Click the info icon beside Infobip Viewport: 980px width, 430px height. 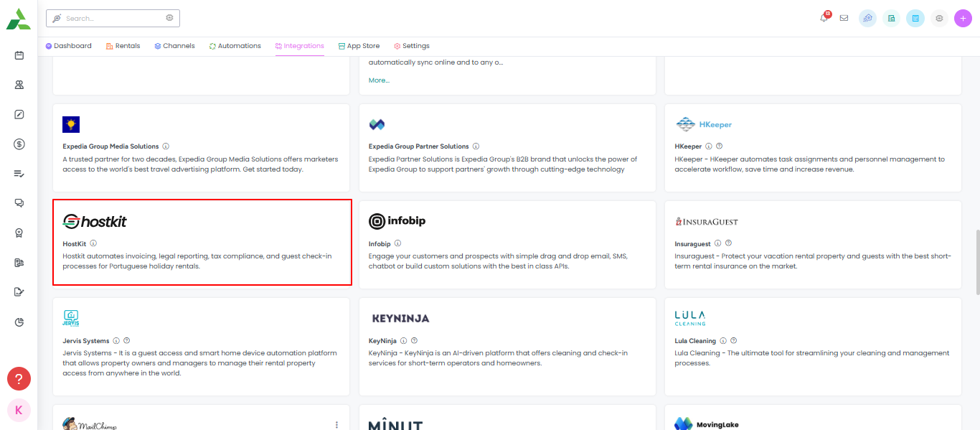click(x=398, y=243)
